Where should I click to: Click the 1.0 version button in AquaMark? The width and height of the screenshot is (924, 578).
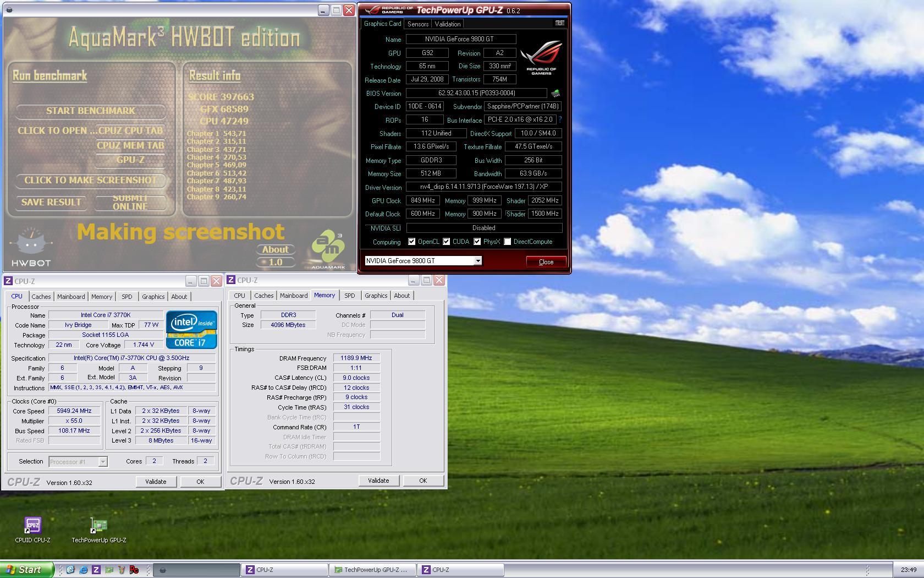point(275,263)
